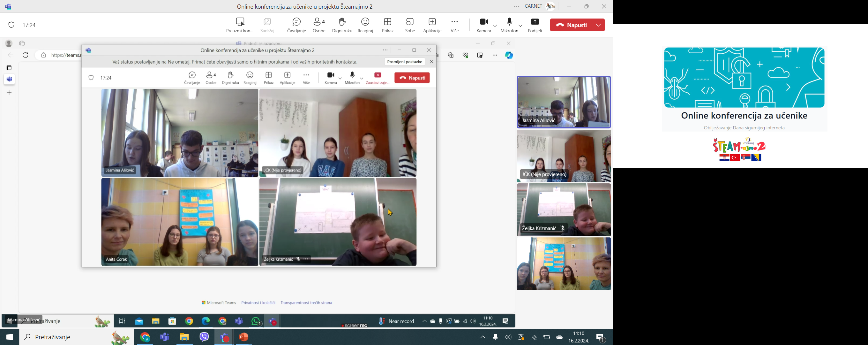Click the Podijeli share icon
Viewport: 868px width, 345px height.
point(535,22)
